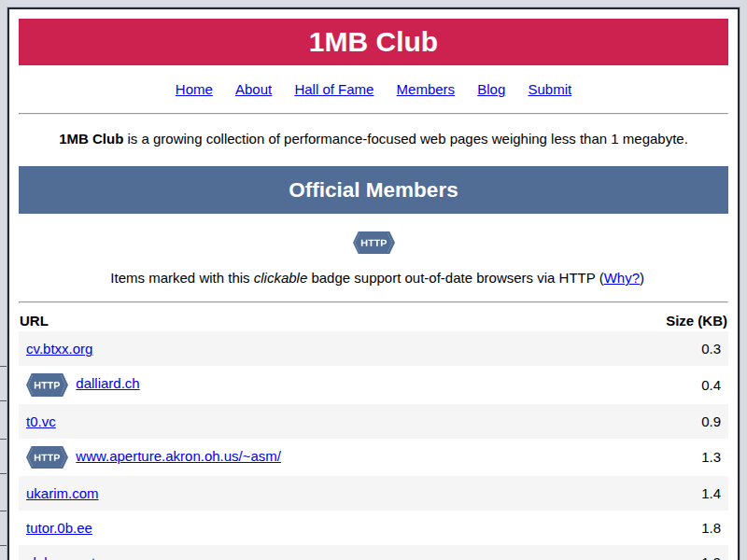The width and height of the screenshot is (747, 560).
Task: Click the "Why?" explanation link
Action: (622, 278)
